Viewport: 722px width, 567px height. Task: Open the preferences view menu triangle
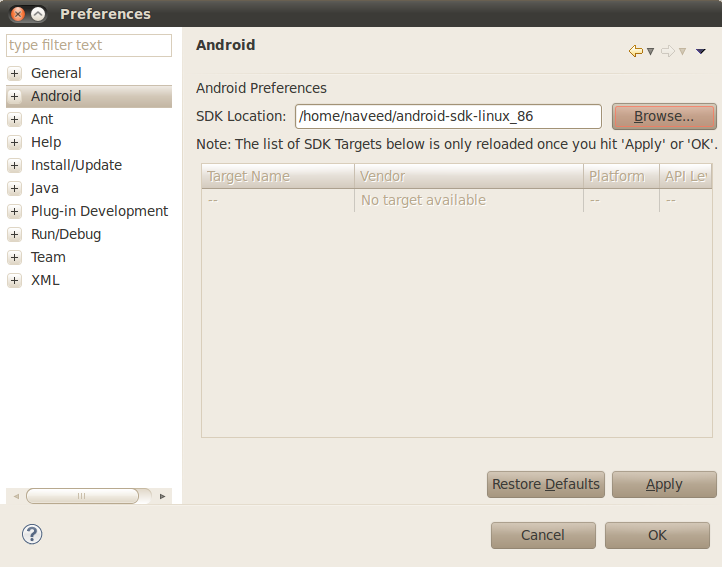point(701,52)
